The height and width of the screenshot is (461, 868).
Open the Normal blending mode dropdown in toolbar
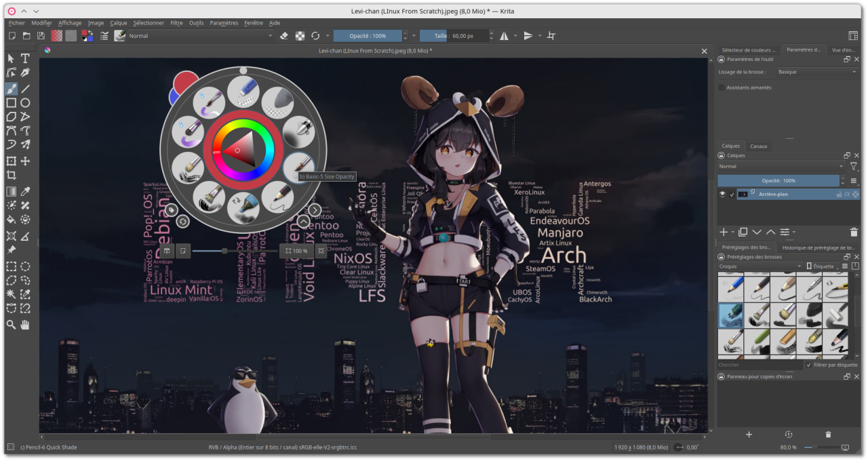(x=201, y=36)
